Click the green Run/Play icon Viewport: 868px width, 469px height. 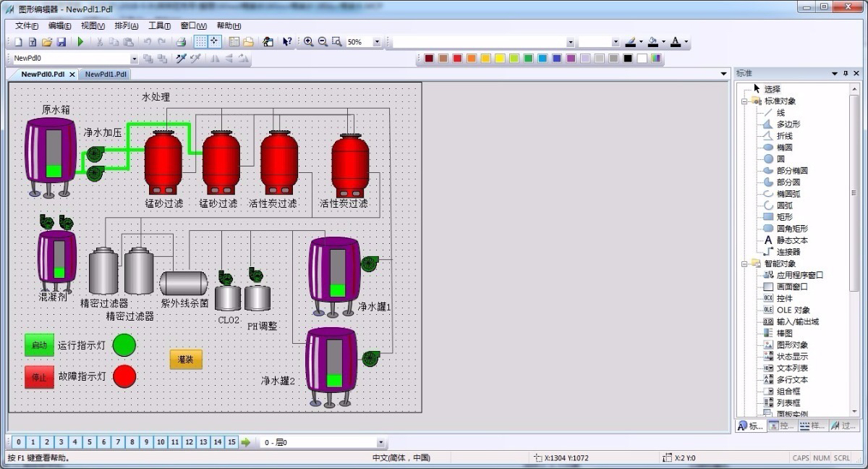[80, 42]
